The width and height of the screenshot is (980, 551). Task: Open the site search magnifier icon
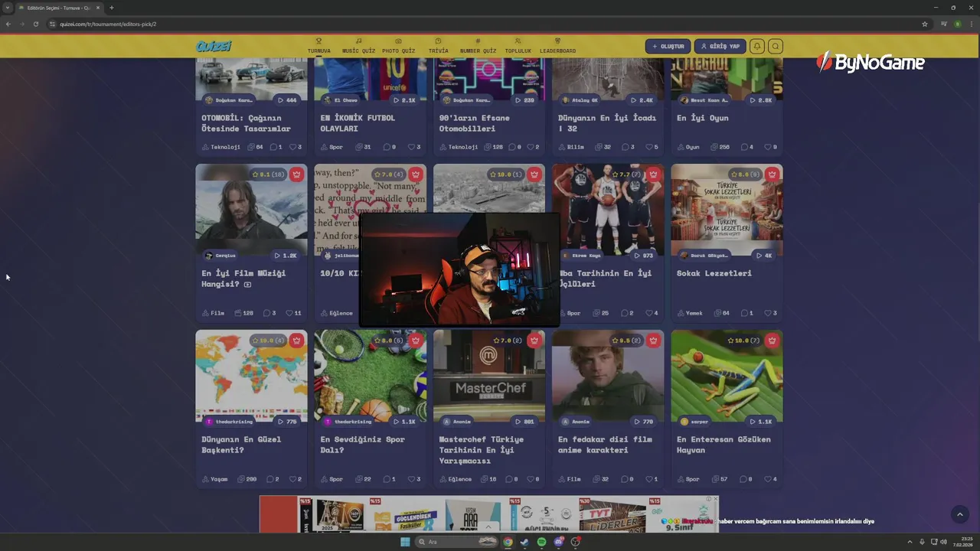coord(775,46)
